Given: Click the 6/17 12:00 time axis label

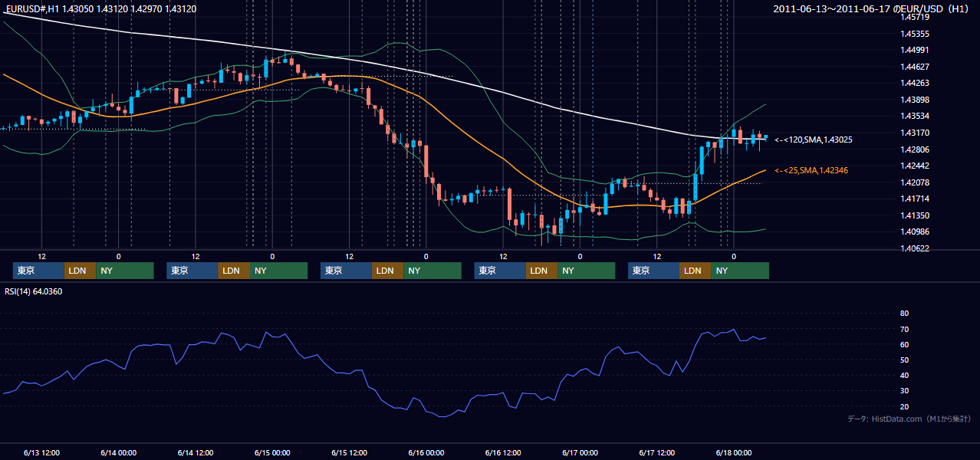Looking at the screenshot, I should (657, 452).
